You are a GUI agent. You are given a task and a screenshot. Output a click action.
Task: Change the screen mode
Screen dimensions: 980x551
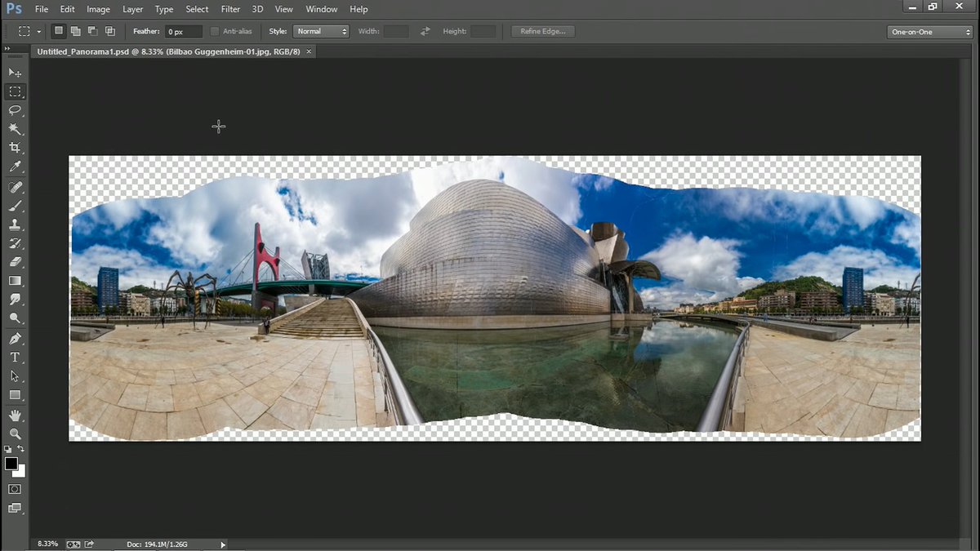(15, 508)
